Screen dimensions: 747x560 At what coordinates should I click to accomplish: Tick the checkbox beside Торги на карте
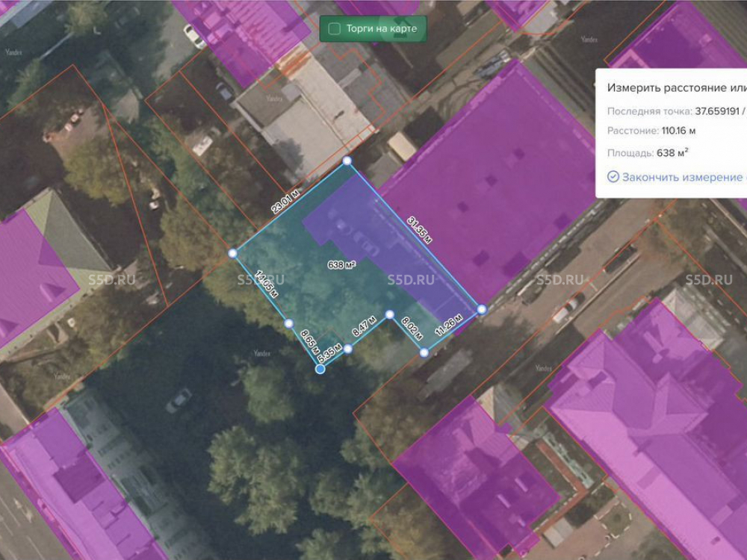click(335, 29)
